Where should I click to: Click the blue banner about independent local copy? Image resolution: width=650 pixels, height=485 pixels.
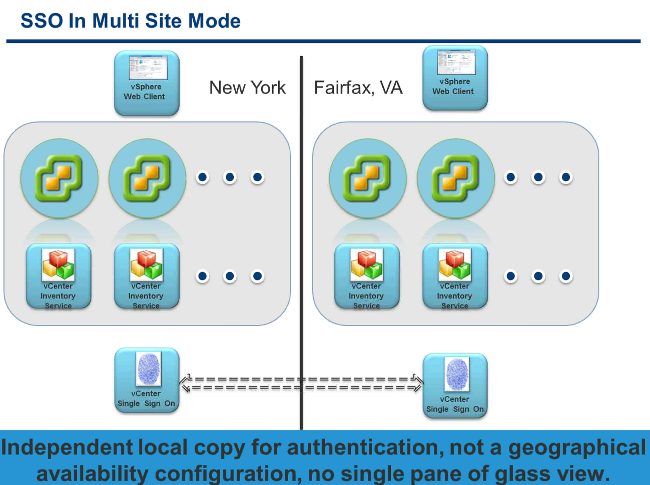tap(325, 458)
